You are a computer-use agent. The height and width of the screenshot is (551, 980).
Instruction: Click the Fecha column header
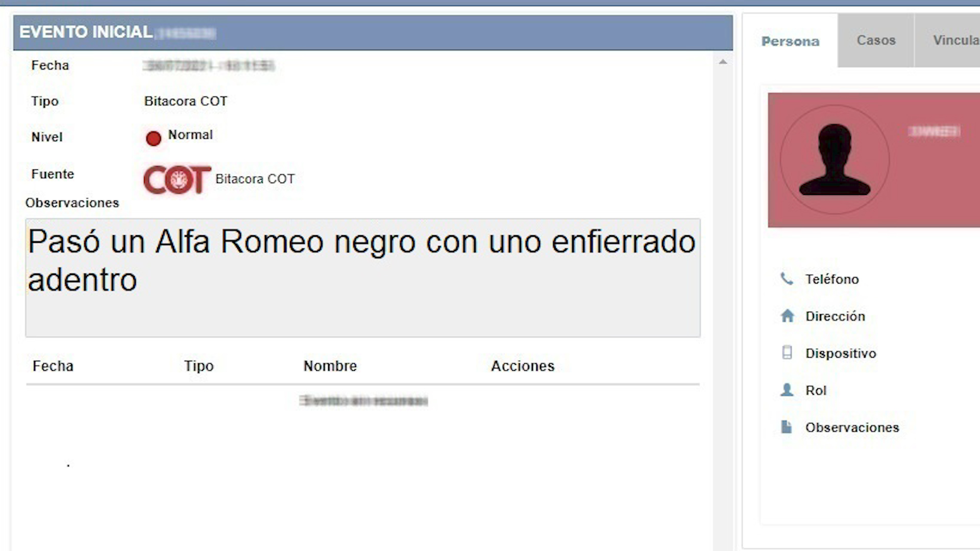click(53, 366)
